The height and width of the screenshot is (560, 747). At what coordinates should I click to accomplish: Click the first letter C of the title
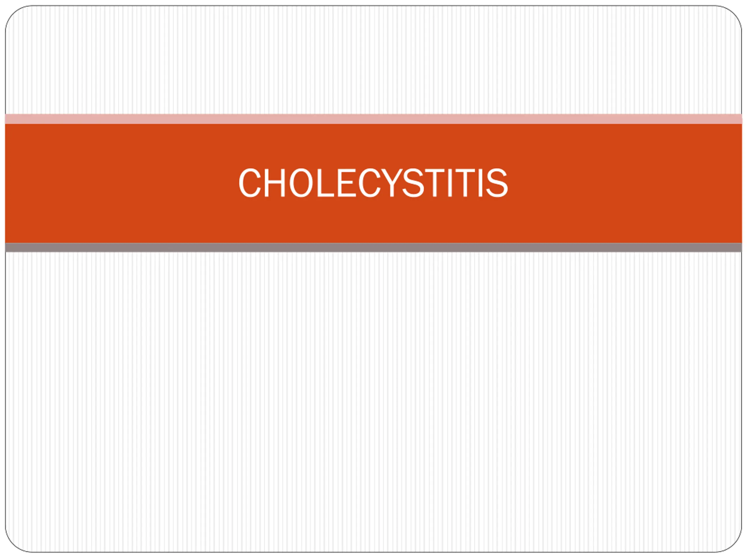pyautogui.click(x=249, y=183)
